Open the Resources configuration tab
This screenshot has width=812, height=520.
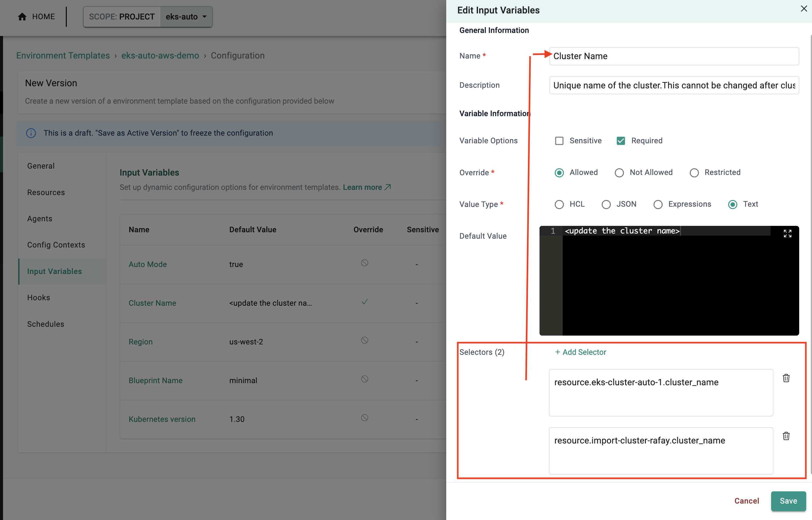coord(46,192)
